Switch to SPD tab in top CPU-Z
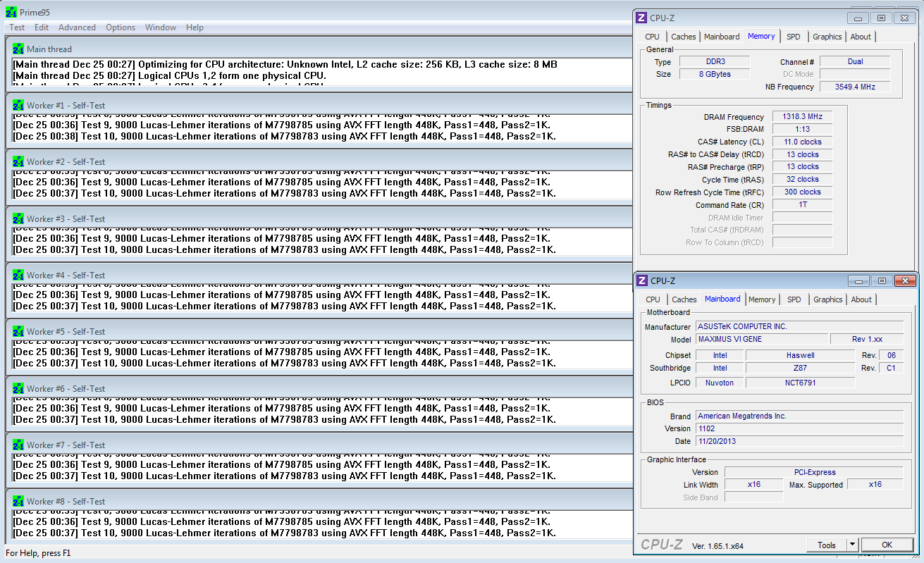 (794, 37)
